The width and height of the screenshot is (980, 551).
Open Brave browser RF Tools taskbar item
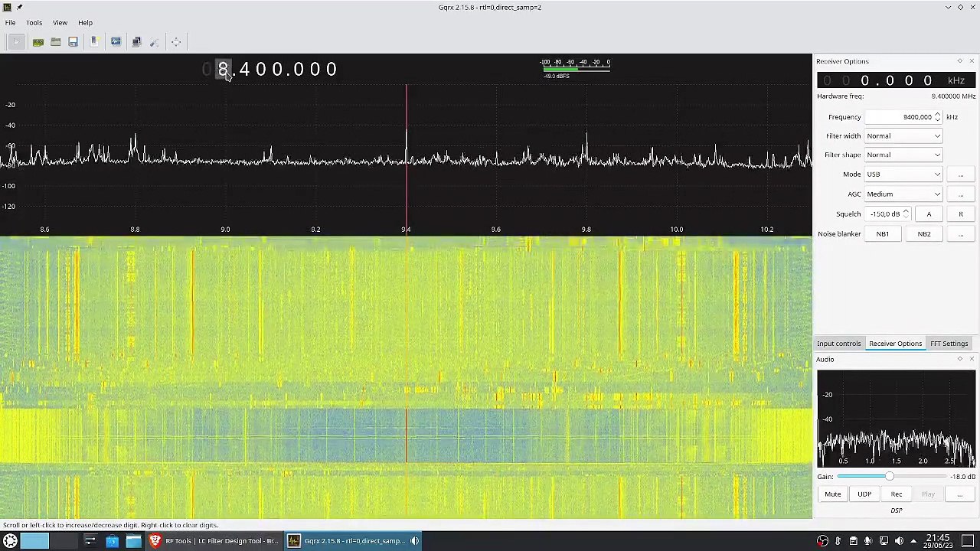point(214,541)
